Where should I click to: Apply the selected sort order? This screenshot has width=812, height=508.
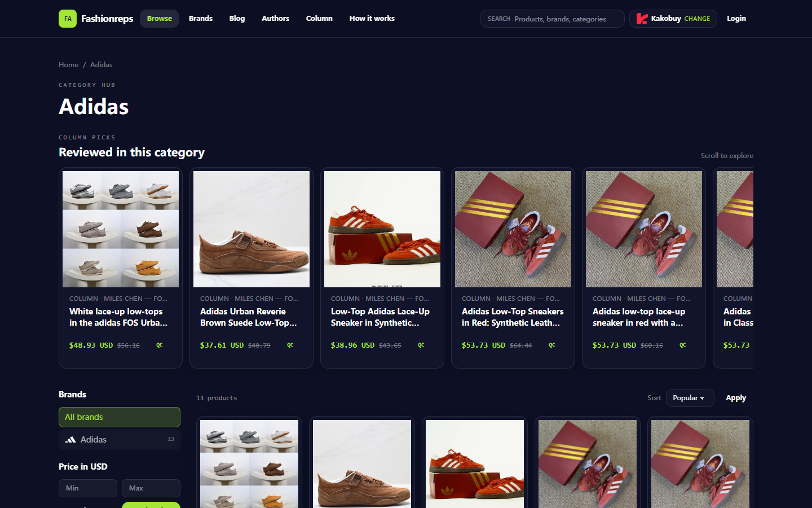click(x=736, y=398)
